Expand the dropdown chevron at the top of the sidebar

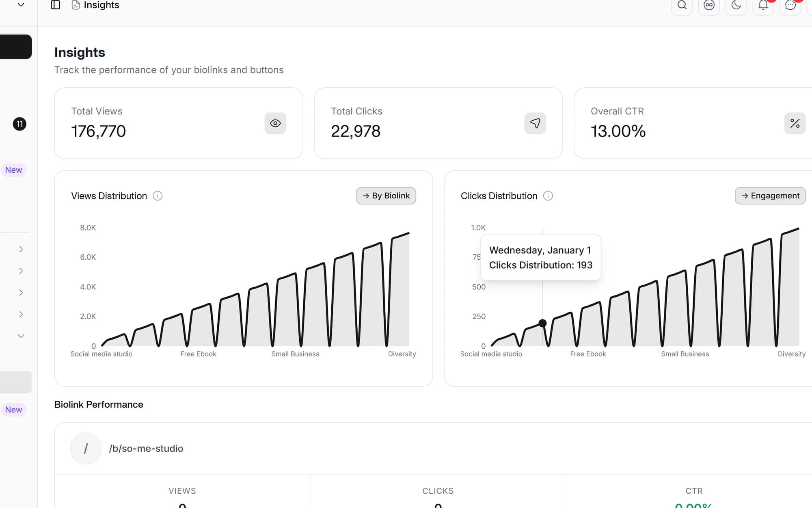tap(21, 5)
